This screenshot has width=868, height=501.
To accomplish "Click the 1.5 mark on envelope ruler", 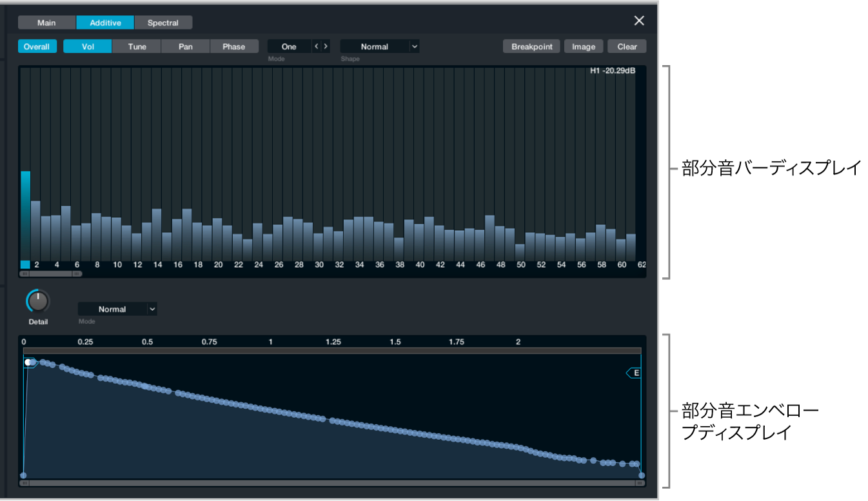I will (395, 342).
